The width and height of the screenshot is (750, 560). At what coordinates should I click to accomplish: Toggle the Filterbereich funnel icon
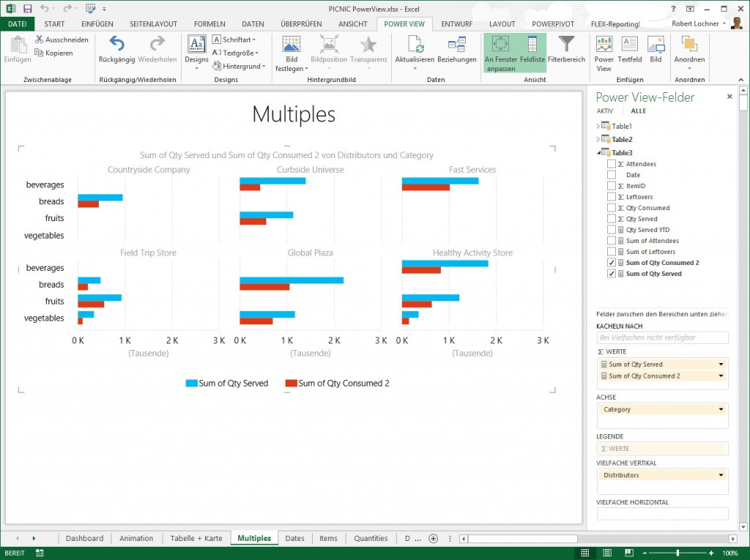(x=566, y=45)
